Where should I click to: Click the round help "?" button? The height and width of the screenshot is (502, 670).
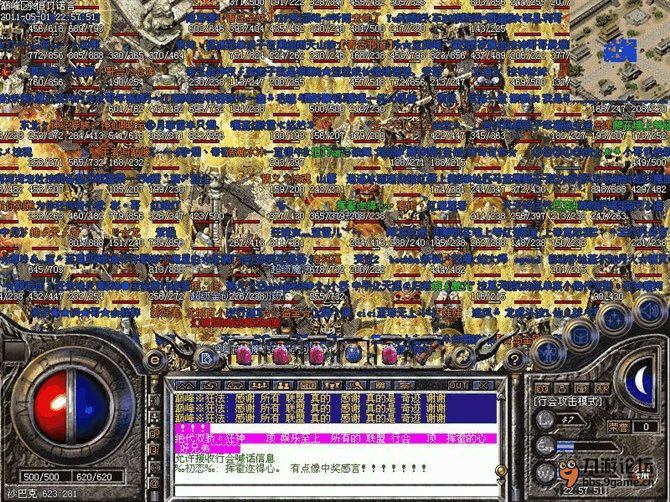515,360
